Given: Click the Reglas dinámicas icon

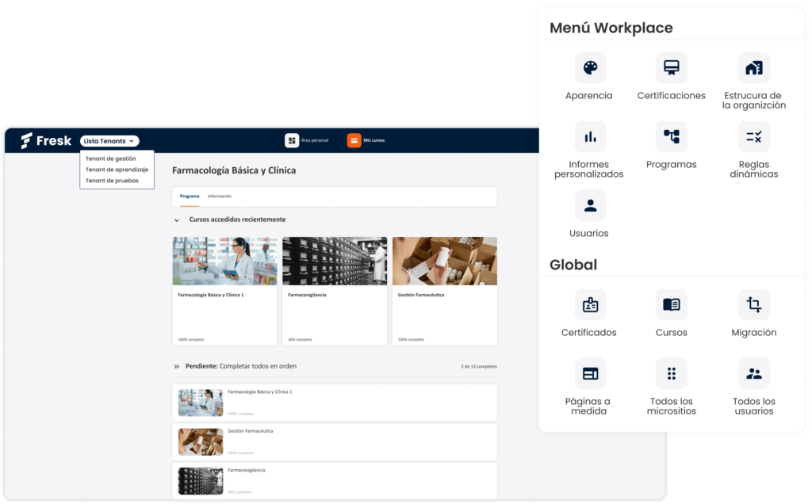Looking at the screenshot, I should point(753,137).
